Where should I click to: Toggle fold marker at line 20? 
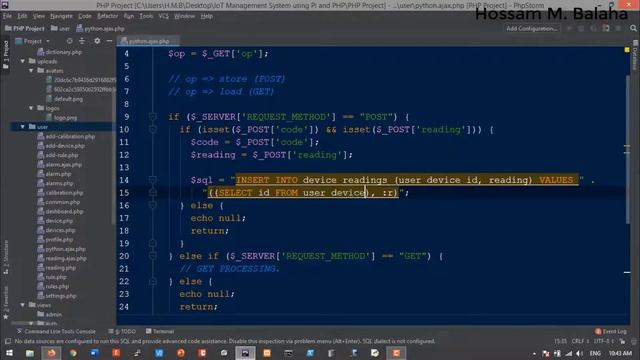[x=153, y=256]
